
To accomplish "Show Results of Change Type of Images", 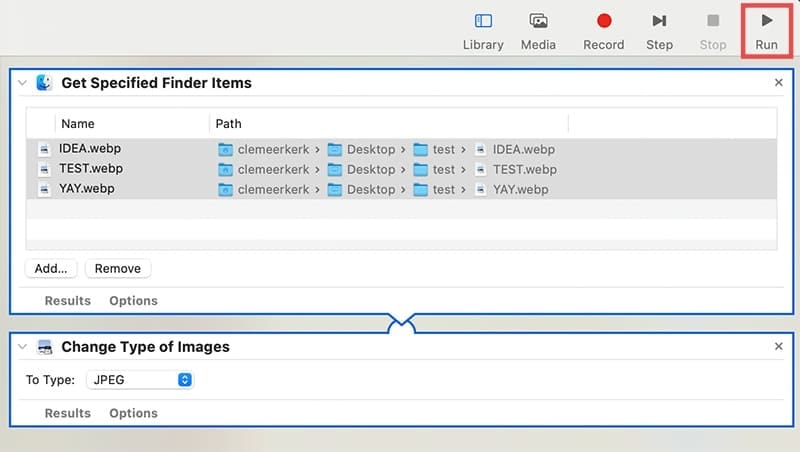I will pos(67,413).
